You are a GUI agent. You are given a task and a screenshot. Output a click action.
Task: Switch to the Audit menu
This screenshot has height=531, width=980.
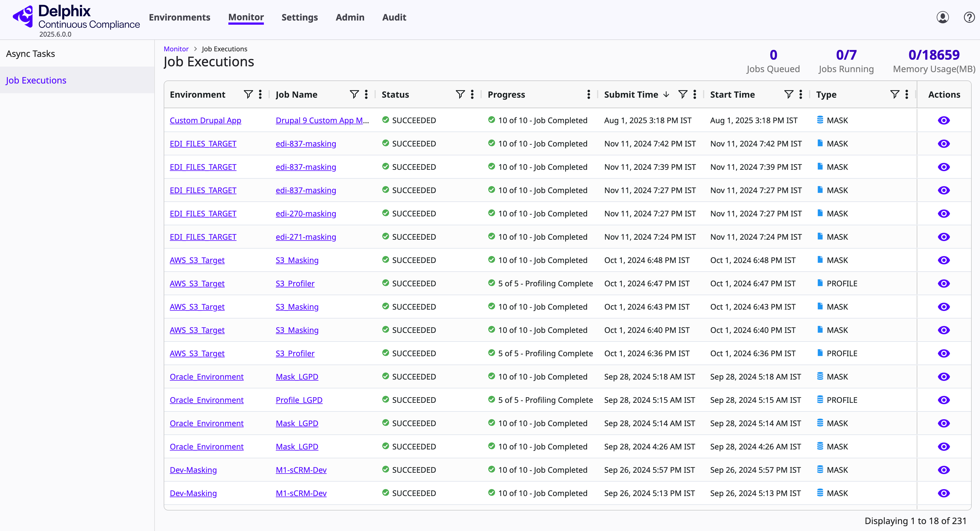(394, 17)
